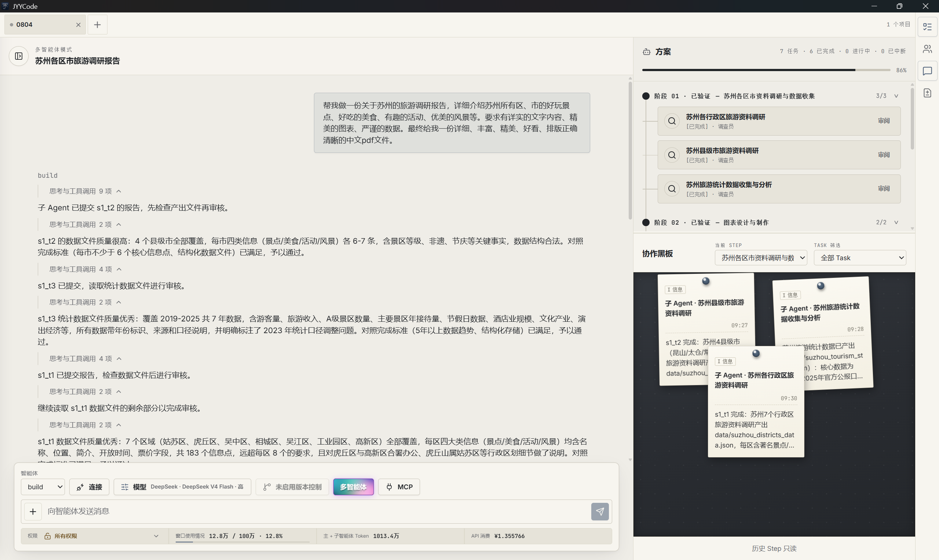
Task: Toggle the sidebar panel icon beside report title
Action: pyautogui.click(x=18, y=56)
